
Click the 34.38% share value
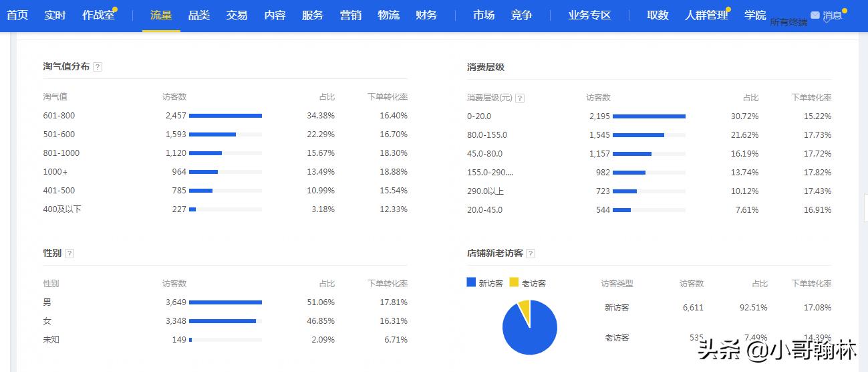click(321, 116)
